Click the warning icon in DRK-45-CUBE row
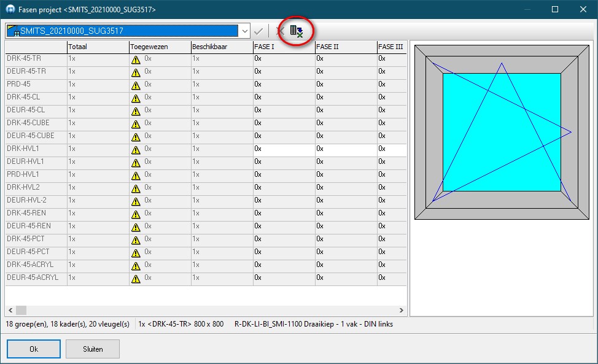 pyautogui.click(x=136, y=124)
